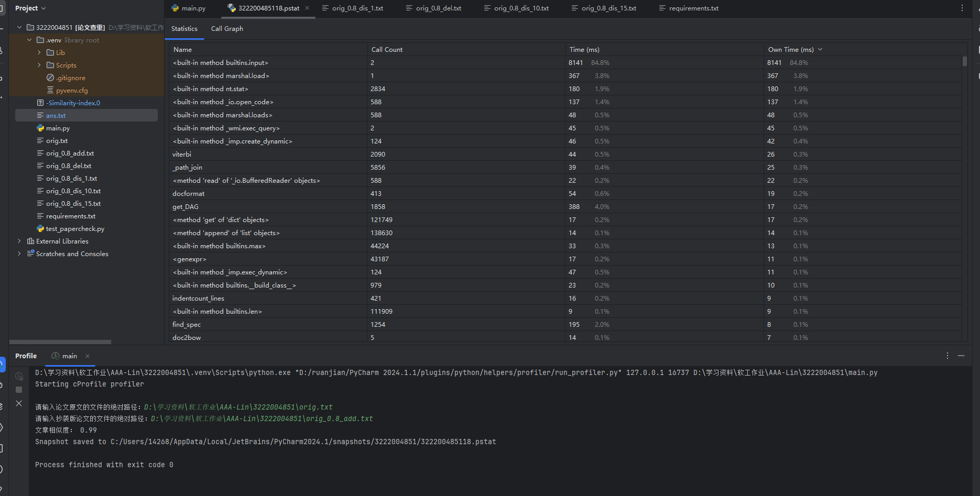Click the project tree horizontal scrollbar
980x496 pixels.
[60, 342]
